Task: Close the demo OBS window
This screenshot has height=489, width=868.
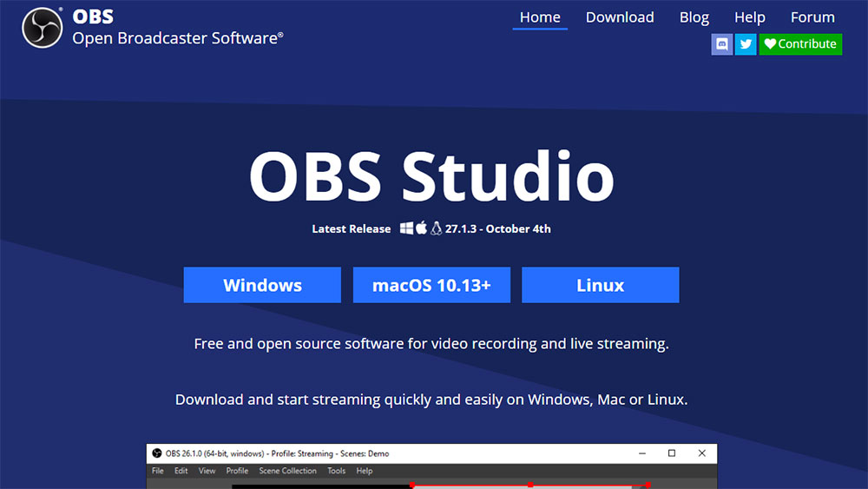Action: click(702, 453)
